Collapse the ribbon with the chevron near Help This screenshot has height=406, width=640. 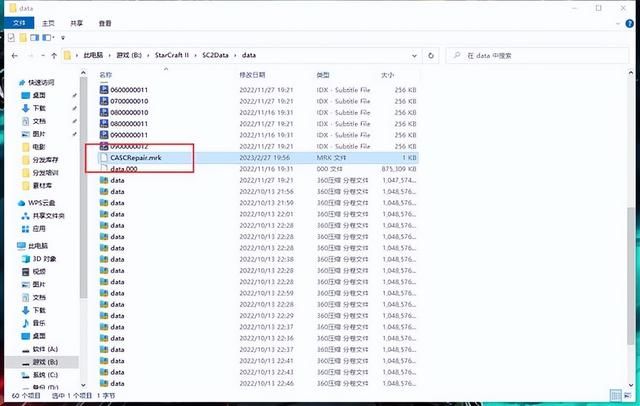(x=617, y=24)
